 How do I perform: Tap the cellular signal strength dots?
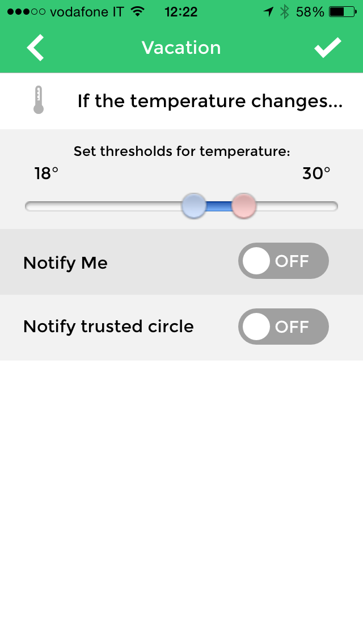pos(26,11)
